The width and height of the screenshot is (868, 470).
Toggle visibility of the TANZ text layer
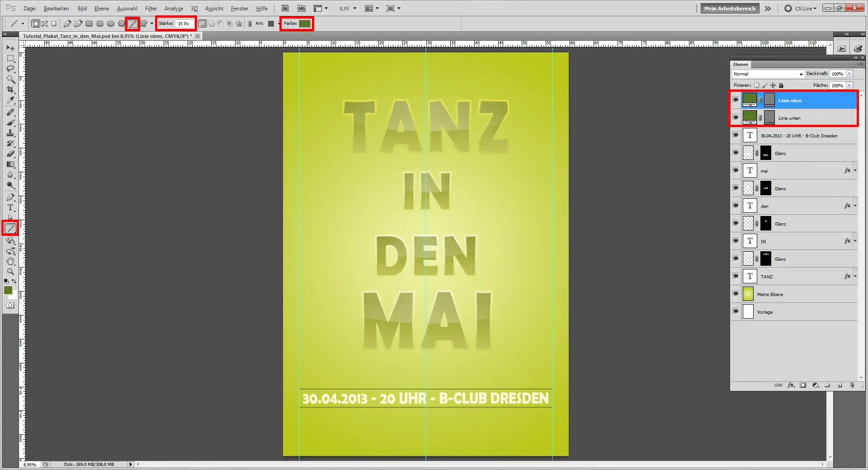[x=736, y=276]
